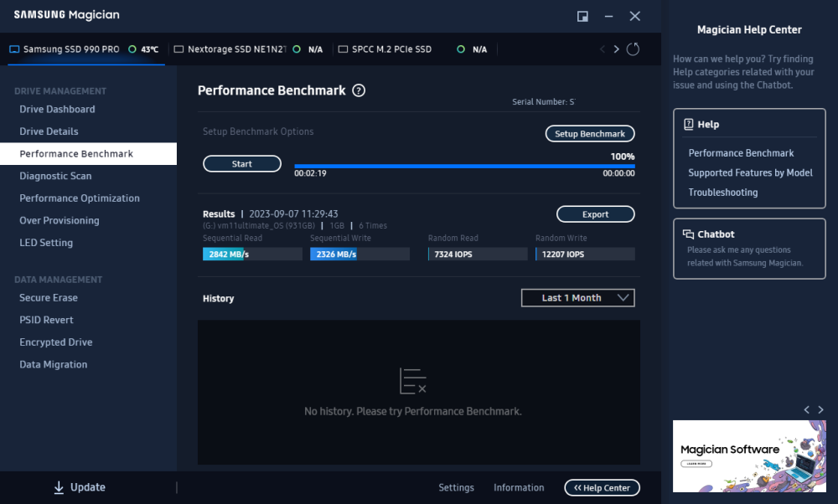
Task: Select the Nextorage SSD NE1N2T tab
Action: (251, 49)
